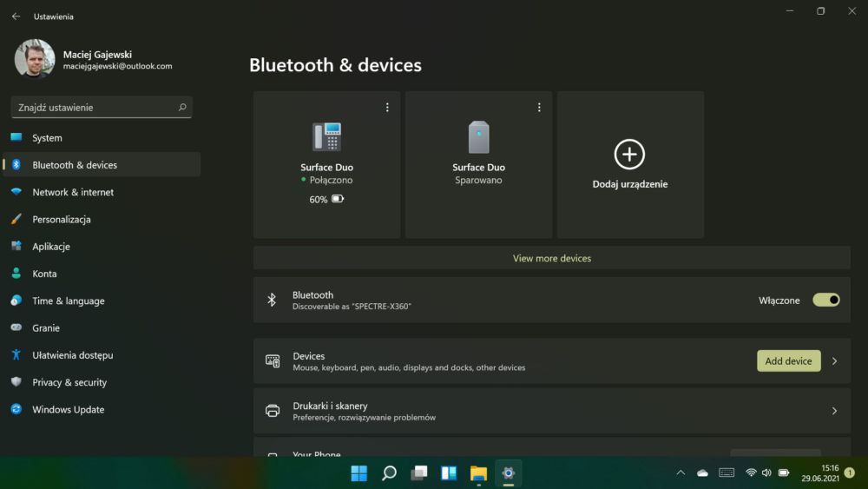
Task: Open Ułatwienia dostępu settings
Action: [x=102, y=355]
